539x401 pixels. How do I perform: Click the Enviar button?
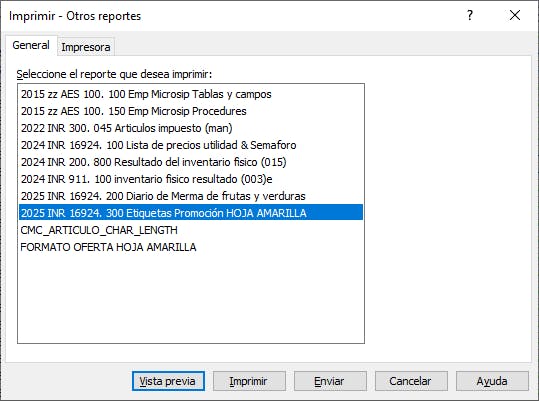330,381
